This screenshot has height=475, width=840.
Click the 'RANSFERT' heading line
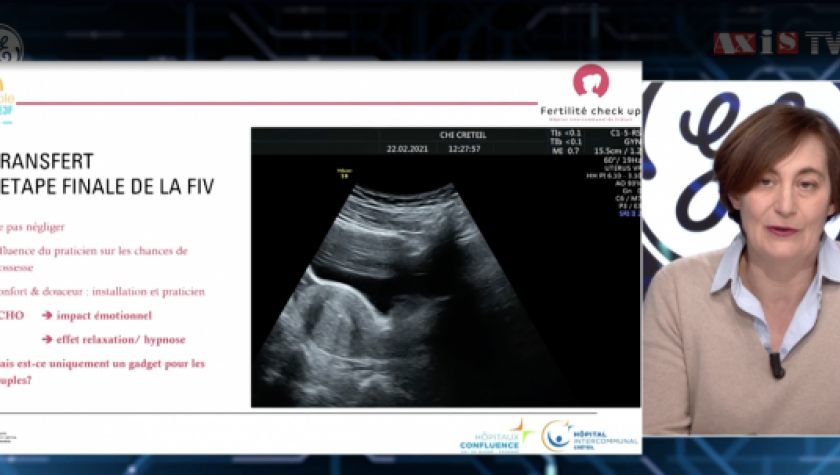coord(47,161)
